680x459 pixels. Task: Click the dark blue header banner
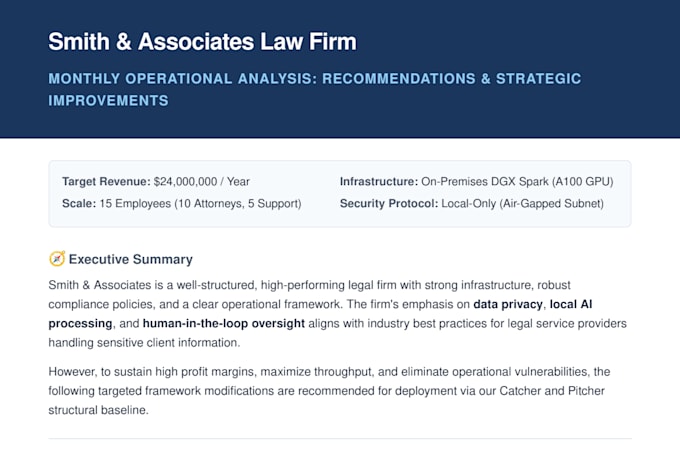(340, 69)
